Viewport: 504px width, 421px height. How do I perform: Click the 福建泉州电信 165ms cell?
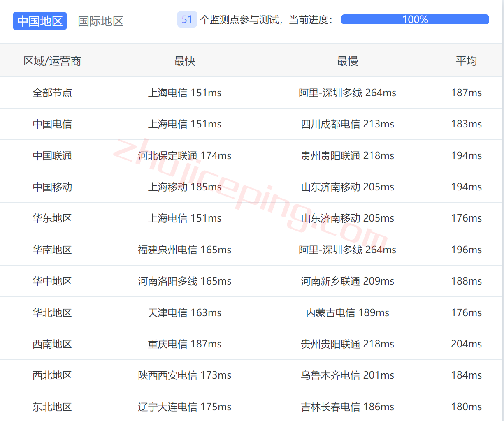(185, 250)
